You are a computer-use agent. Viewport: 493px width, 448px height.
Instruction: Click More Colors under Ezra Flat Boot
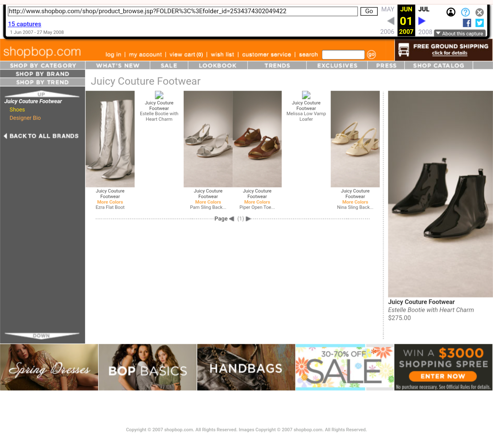click(x=110, y=202)
